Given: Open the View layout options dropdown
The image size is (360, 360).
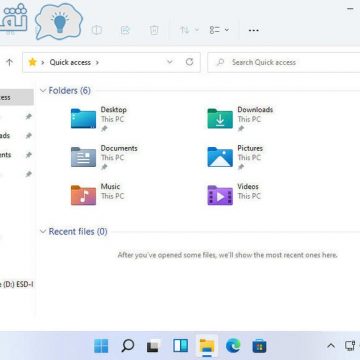Looking at the screenshot, I should point(219,30).
